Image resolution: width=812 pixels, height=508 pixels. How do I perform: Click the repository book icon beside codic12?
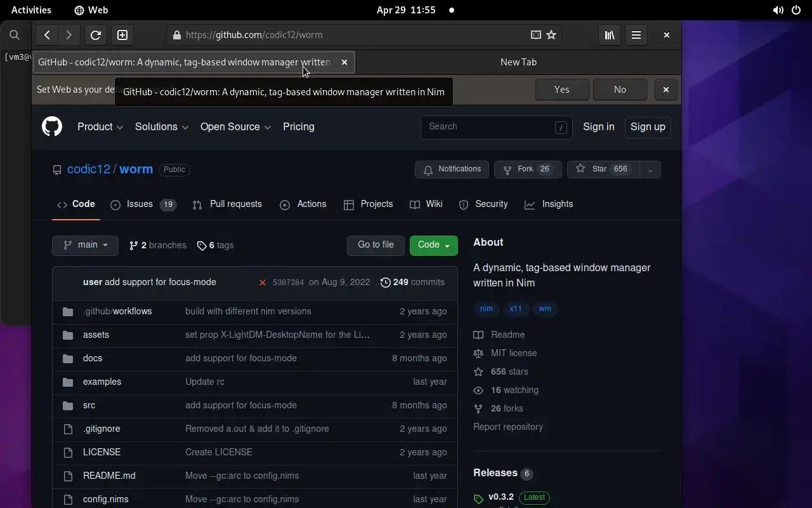(57, 170)
